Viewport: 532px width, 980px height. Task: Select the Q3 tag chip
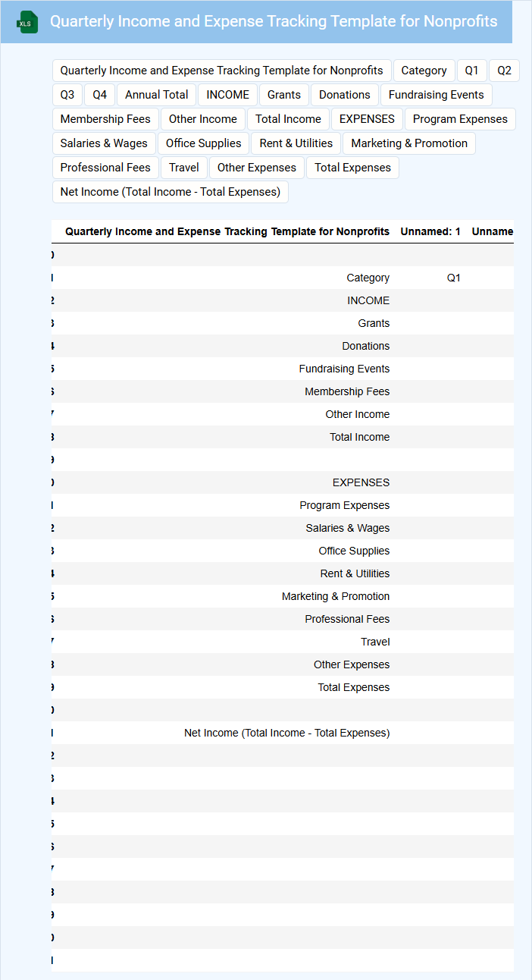(x=67, y=95)
